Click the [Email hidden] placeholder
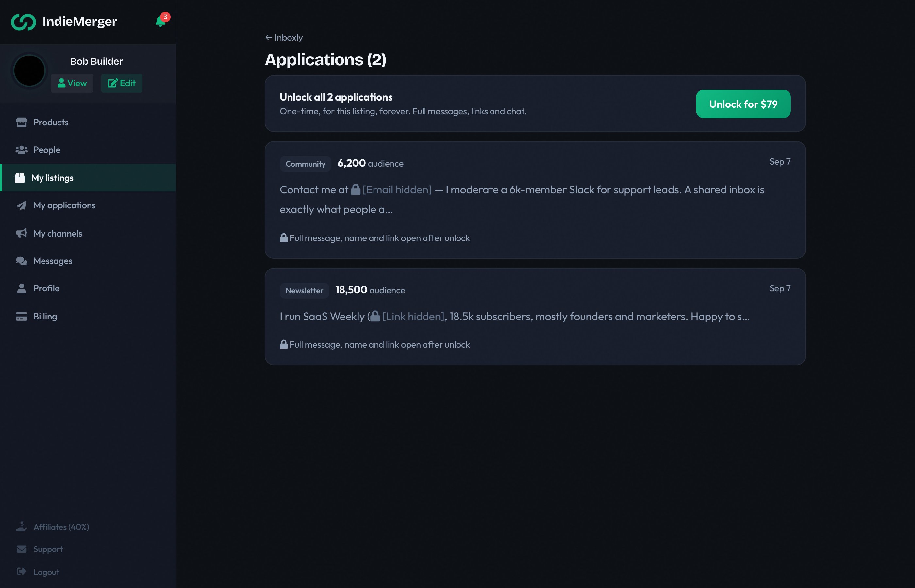Screen dimensions: 915x588 pos(397,190)
